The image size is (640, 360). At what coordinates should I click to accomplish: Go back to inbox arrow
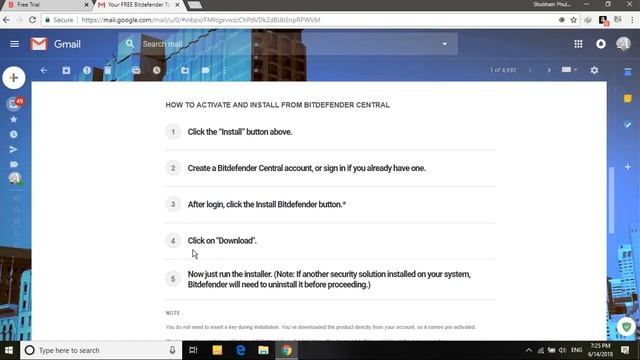[x=44, y=70]
